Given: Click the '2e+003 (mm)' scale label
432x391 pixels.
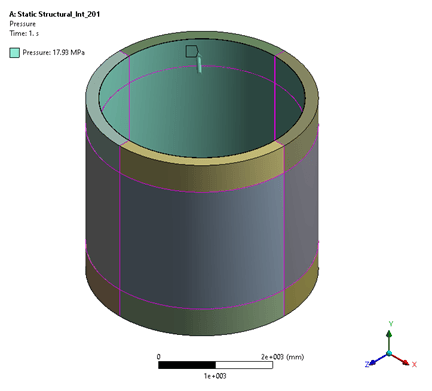Looking at the screenshot, I should point(283,357).
